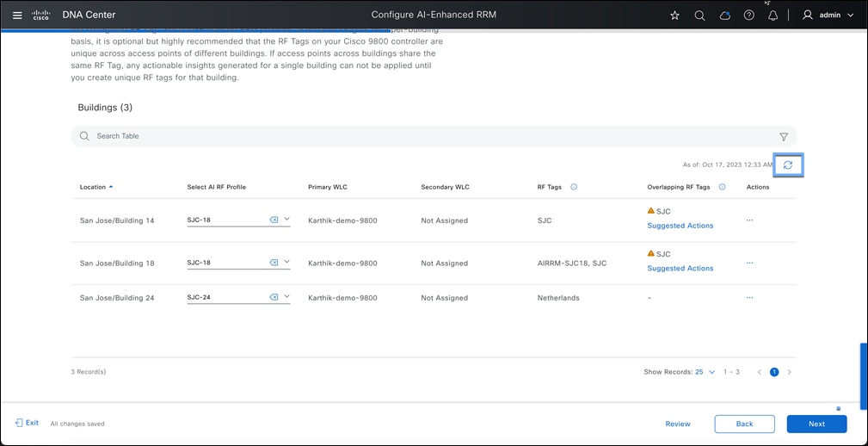Sort by the Location column header
Viewport: 868px width, 446px height.
pyautogui.click(x=96, y=187)
